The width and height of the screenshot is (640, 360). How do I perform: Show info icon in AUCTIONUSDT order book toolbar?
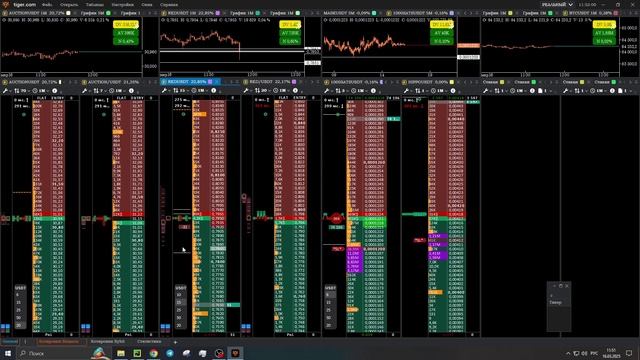click(x=55, y=91)
